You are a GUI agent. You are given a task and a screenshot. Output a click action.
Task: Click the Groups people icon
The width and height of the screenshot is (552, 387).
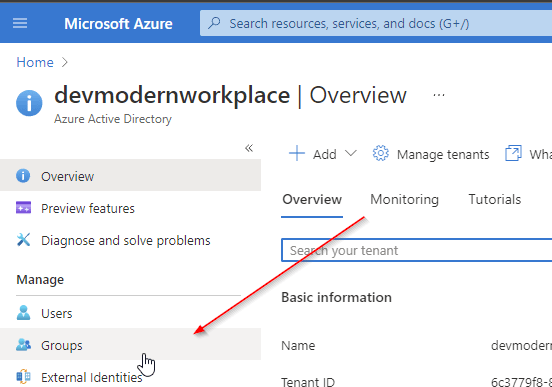tap(23, 345)
